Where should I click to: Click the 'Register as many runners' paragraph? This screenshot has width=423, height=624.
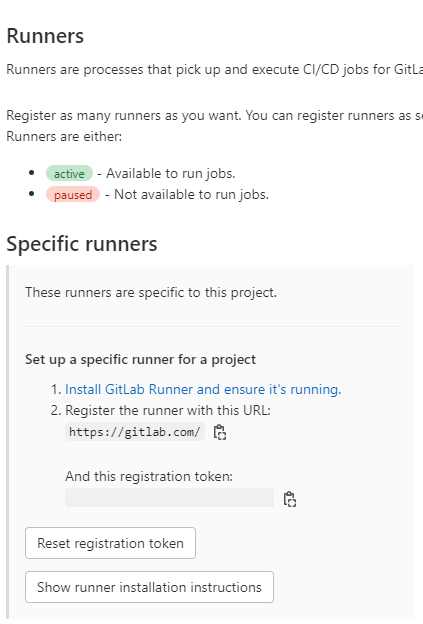click(214, 115)
